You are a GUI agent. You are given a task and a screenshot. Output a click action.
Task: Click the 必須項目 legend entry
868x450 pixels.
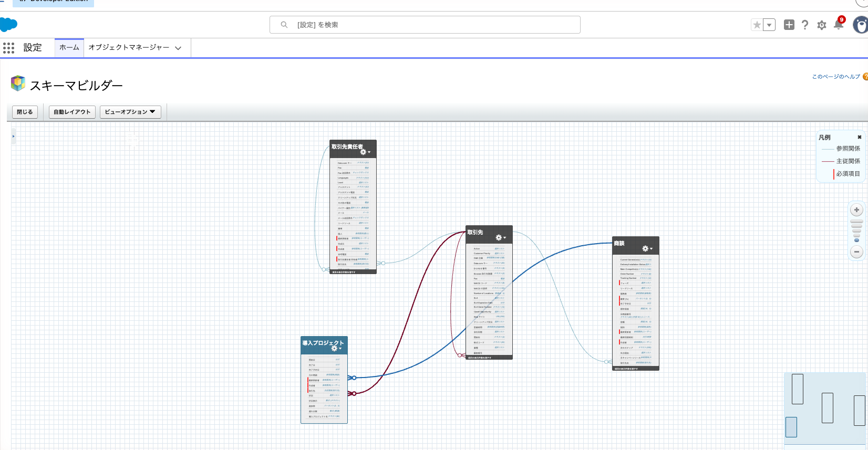pos(848,174)
